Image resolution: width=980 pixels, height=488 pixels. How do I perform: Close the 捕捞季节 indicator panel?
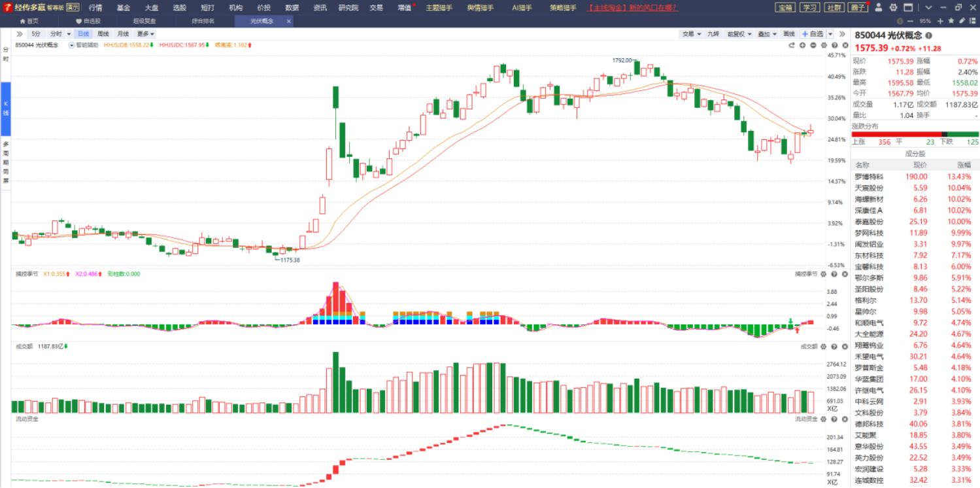[x=845, y=274]
